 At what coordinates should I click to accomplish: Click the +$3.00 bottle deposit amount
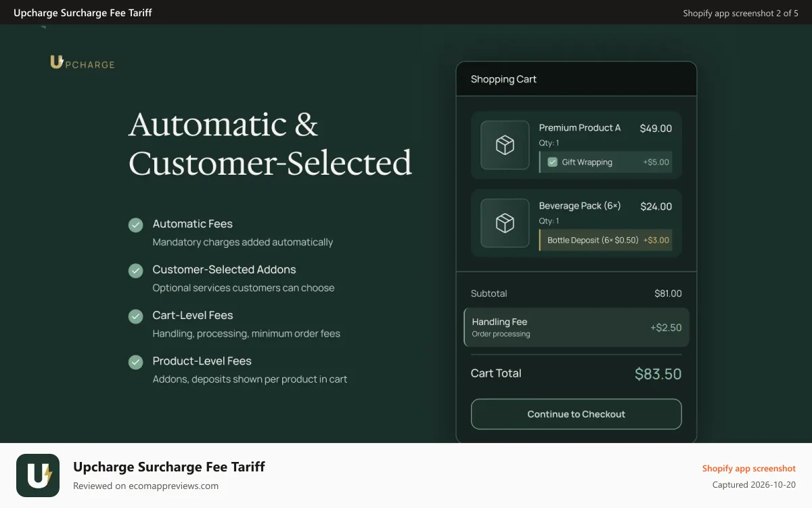[656, 240]
